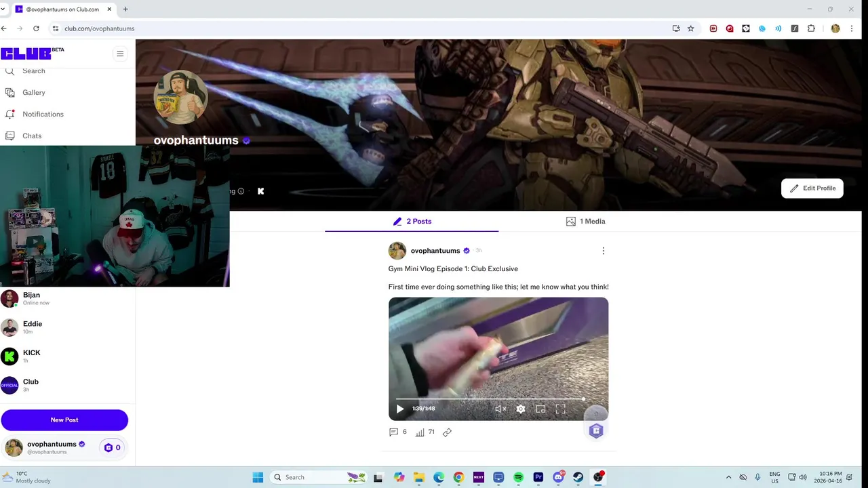Open the post three-dot options menu

[x=603, y=251]
